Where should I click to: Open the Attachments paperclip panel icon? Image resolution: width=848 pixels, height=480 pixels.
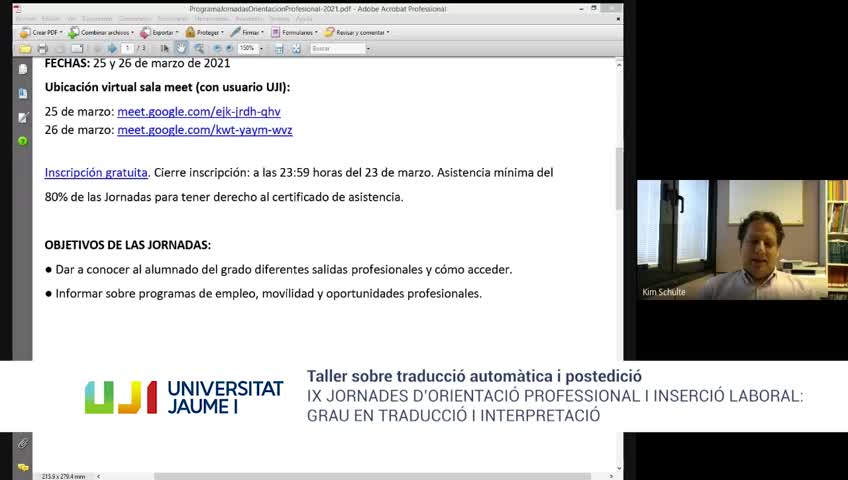pyautogui.click(x=23, y=444)
